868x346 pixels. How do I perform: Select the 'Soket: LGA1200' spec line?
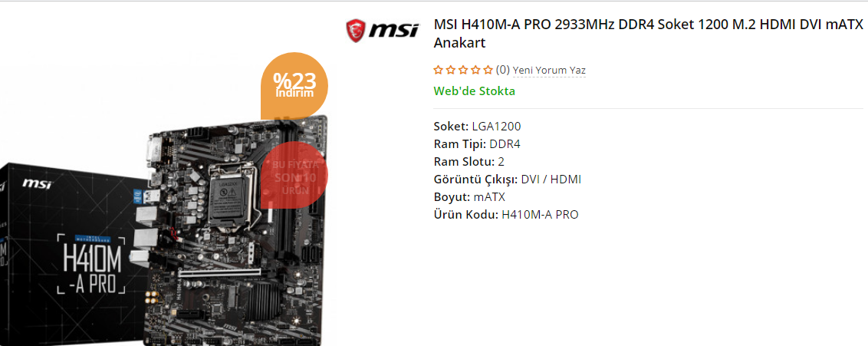tap(477, 127)
